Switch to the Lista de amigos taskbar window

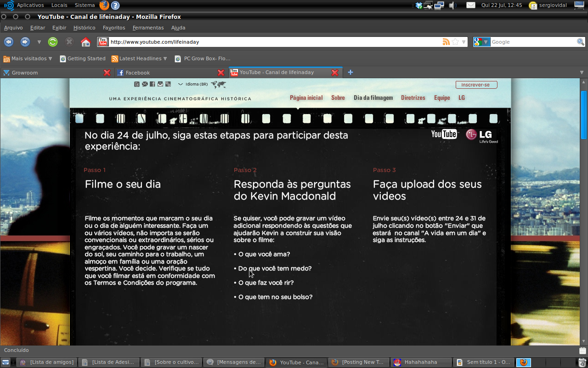point(47,362)
